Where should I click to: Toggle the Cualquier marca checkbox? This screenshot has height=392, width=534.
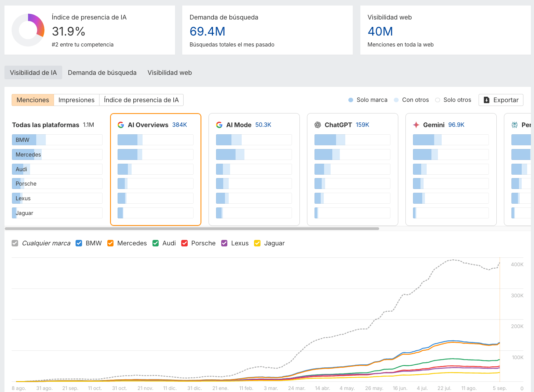point(15,243)
